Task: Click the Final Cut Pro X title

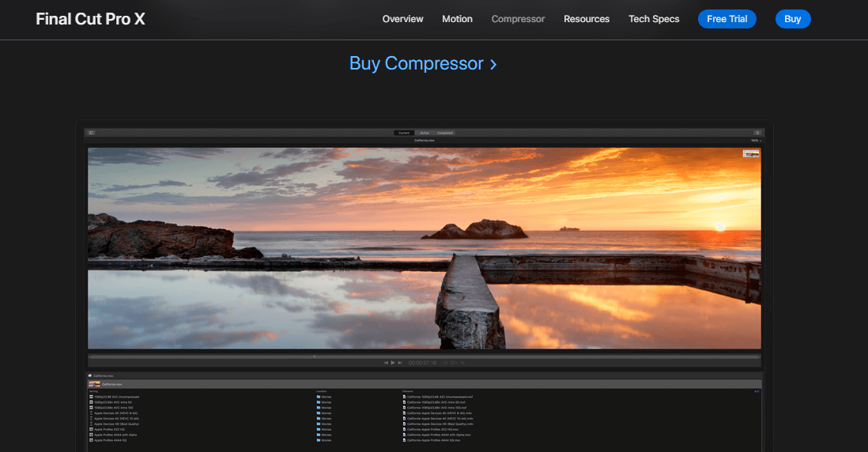Action: click(x=90, y=19)
